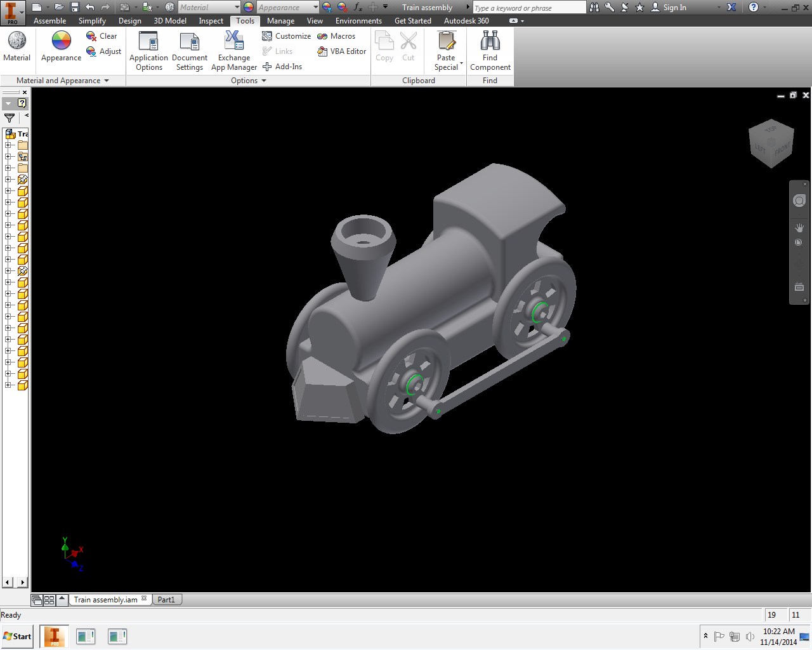Switch to the Inspect tab
Screen dimensions: 812x650
tap(211, 21)
